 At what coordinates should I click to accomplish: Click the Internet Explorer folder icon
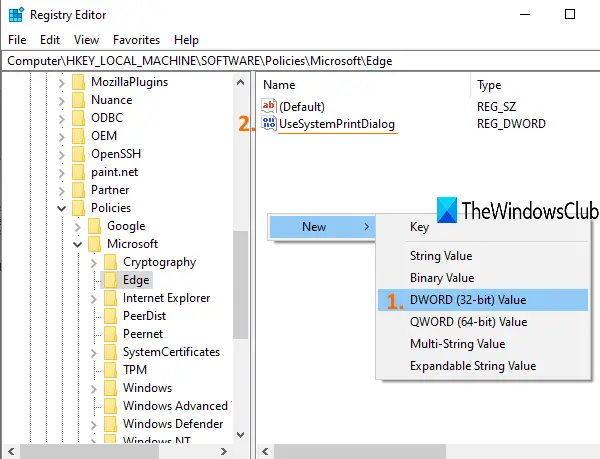click(111, 298)
